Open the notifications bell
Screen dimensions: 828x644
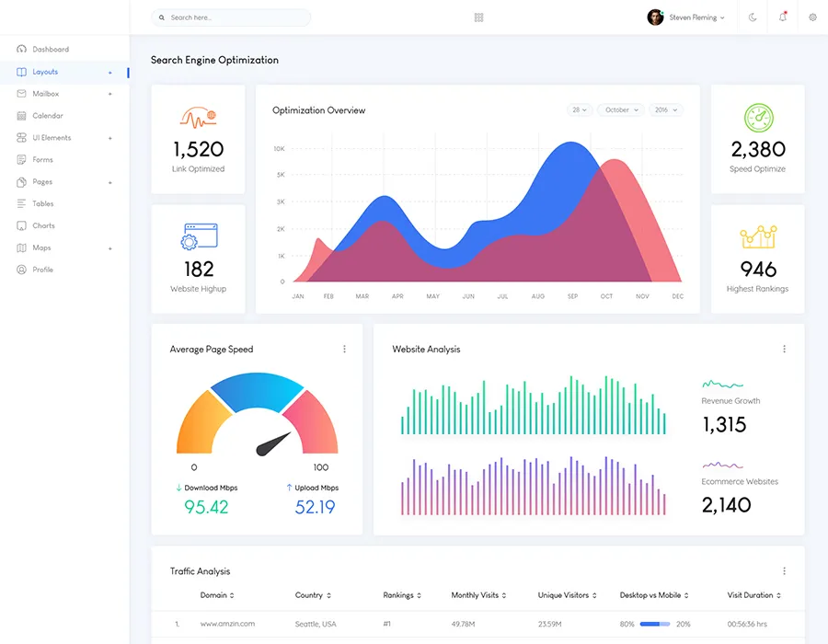783,17
